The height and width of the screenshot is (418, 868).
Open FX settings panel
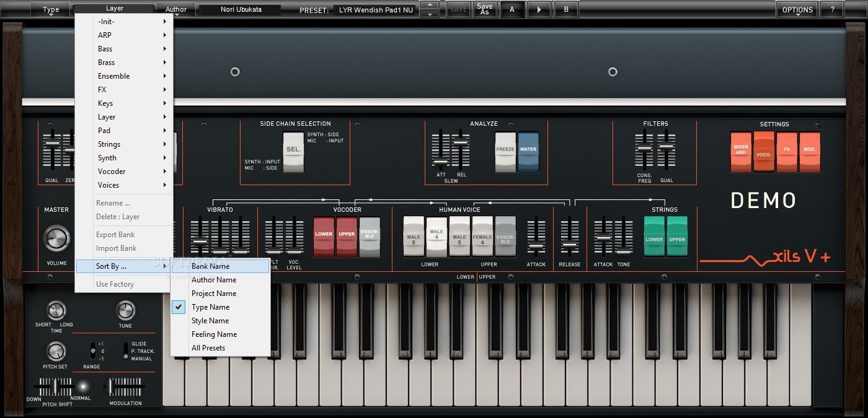pyautogui.click(x=787, y=151)
